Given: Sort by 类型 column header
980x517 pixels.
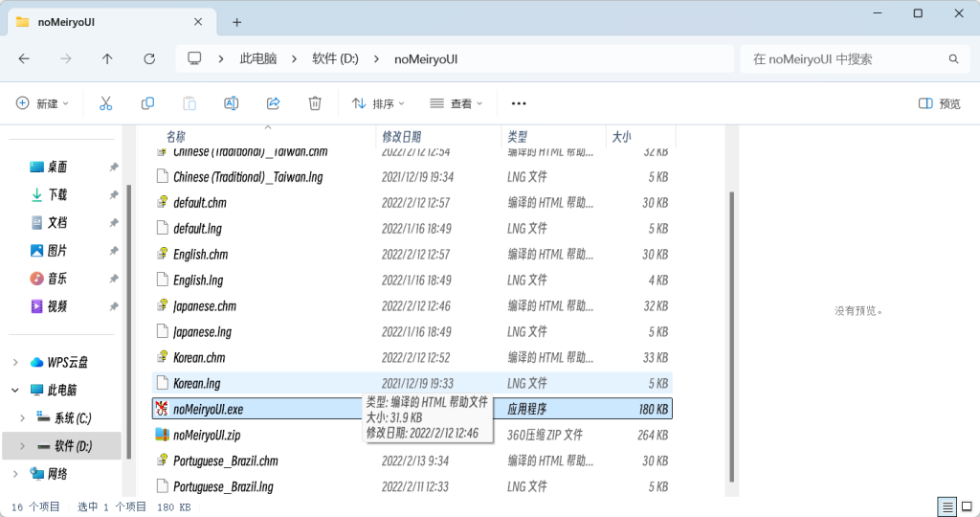Looking at the screenshot, I should tap(518, 136).
